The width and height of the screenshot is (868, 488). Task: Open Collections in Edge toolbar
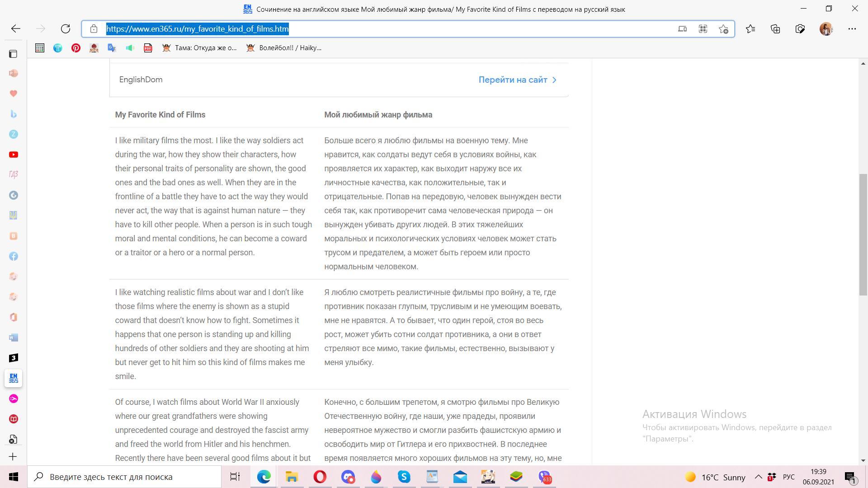click(775, 29)
